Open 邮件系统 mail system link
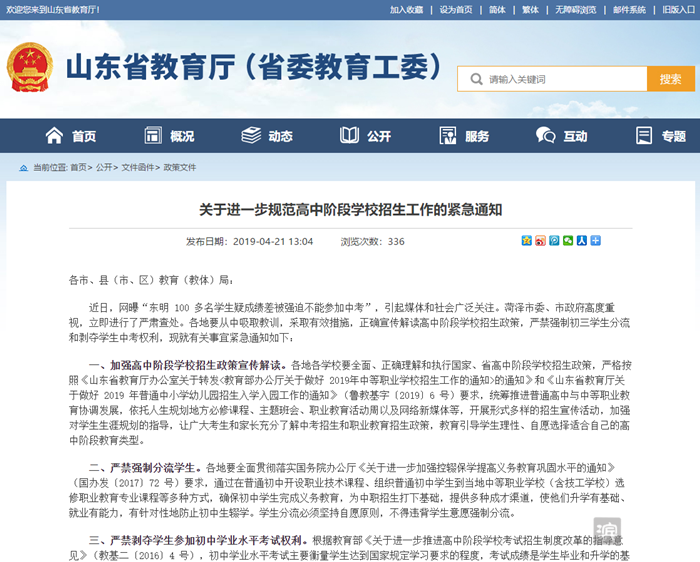Viewport: 700px width, 562px height. click(x=629, y=10)
